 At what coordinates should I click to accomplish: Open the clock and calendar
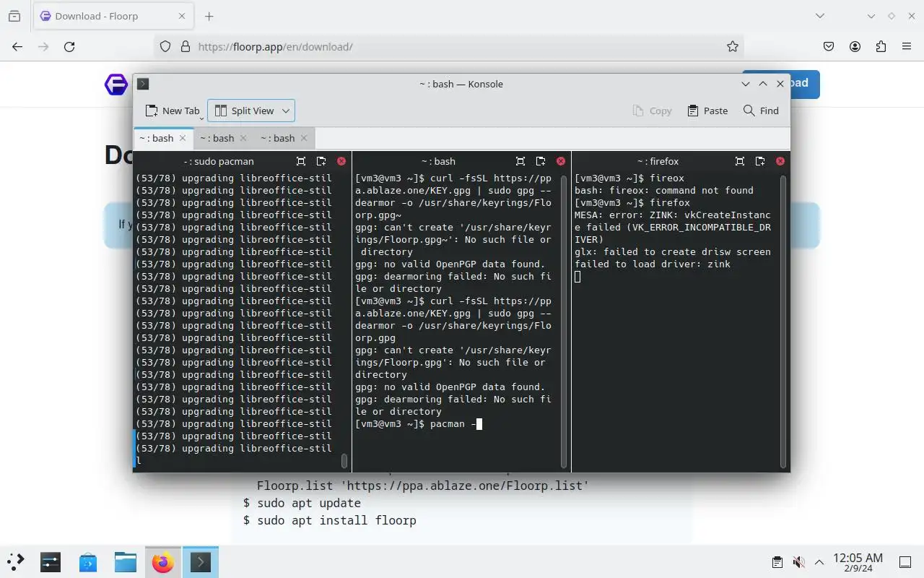click(x=858, y=562)
